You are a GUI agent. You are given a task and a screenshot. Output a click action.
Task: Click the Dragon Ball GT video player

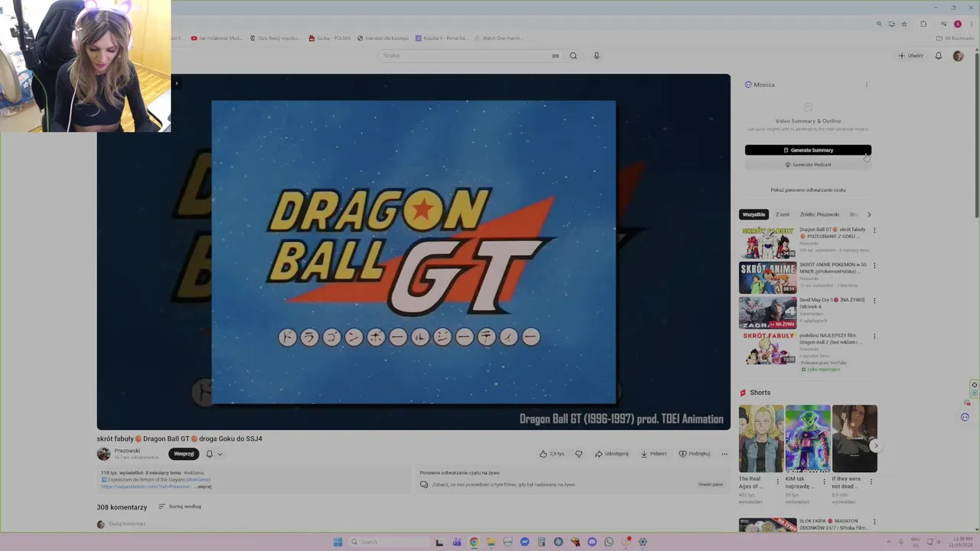pyautogui.click(x=413, y=252)
